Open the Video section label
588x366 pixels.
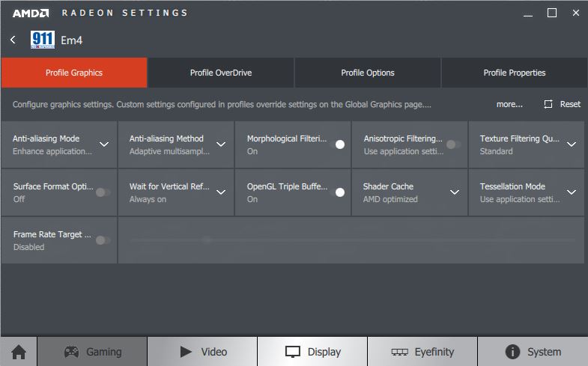click(x=214, y=352)
